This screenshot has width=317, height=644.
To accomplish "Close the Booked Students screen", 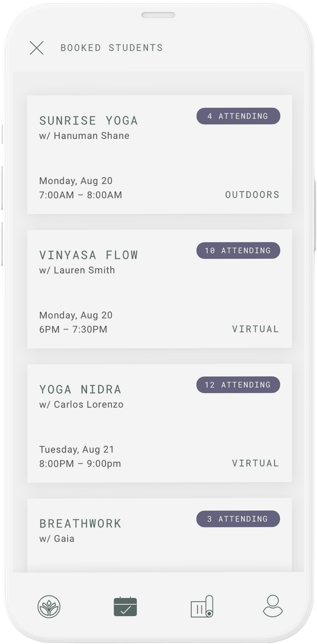I will coord(37,48).
